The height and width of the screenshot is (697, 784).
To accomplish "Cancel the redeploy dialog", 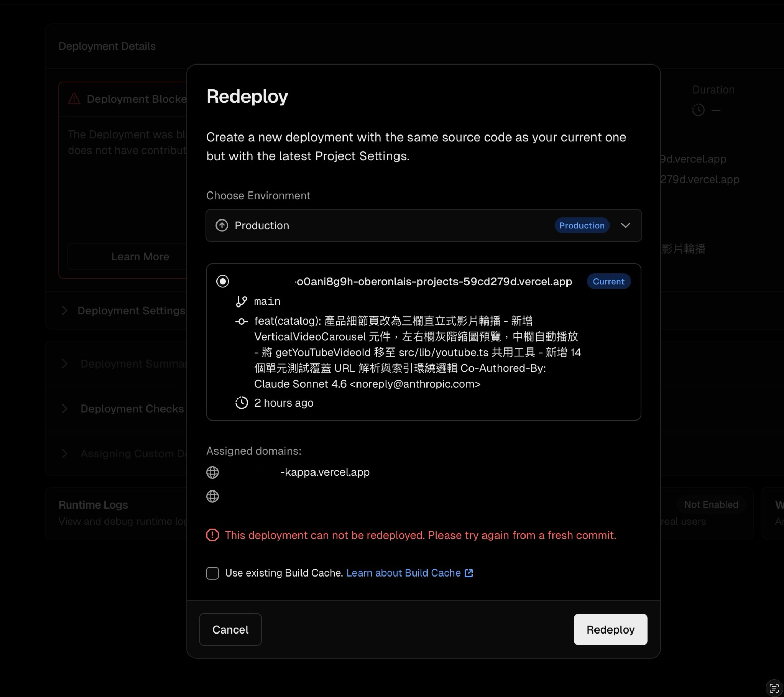I will point(230,629).
